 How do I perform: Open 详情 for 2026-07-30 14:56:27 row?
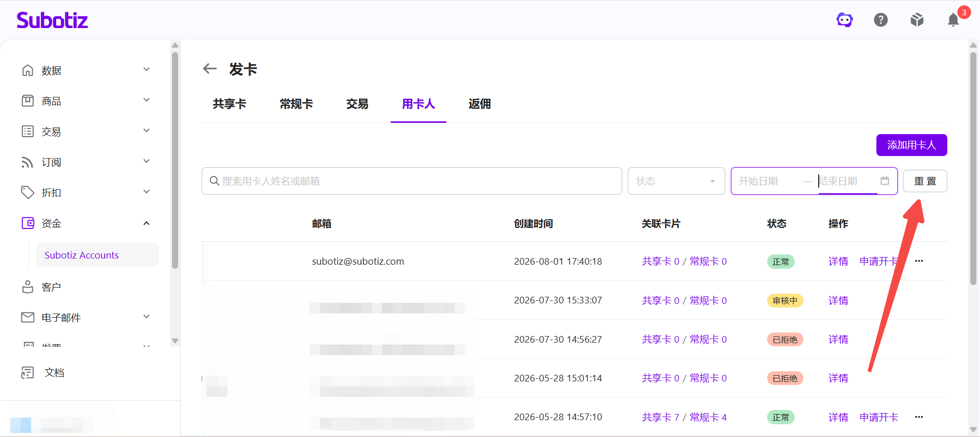[x=838, y=339]
